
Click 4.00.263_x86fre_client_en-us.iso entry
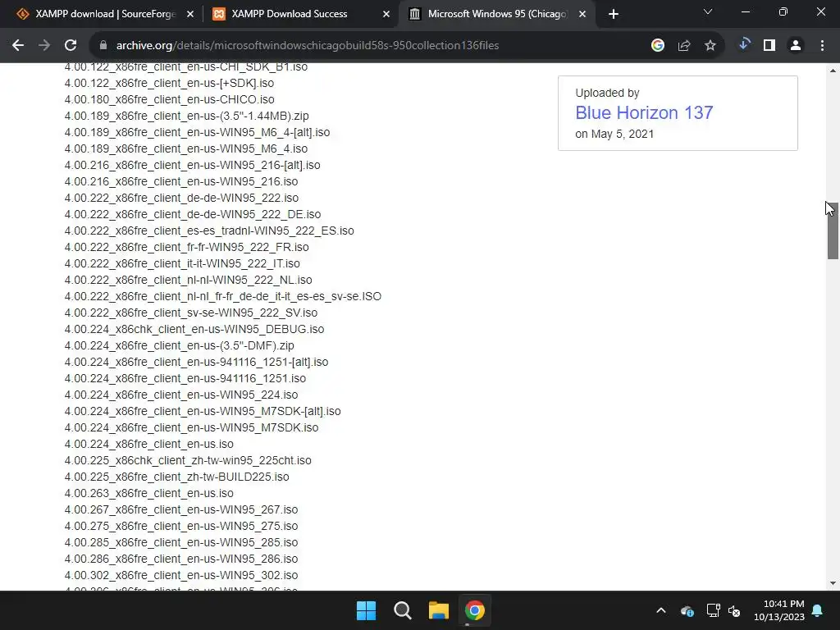149,493
